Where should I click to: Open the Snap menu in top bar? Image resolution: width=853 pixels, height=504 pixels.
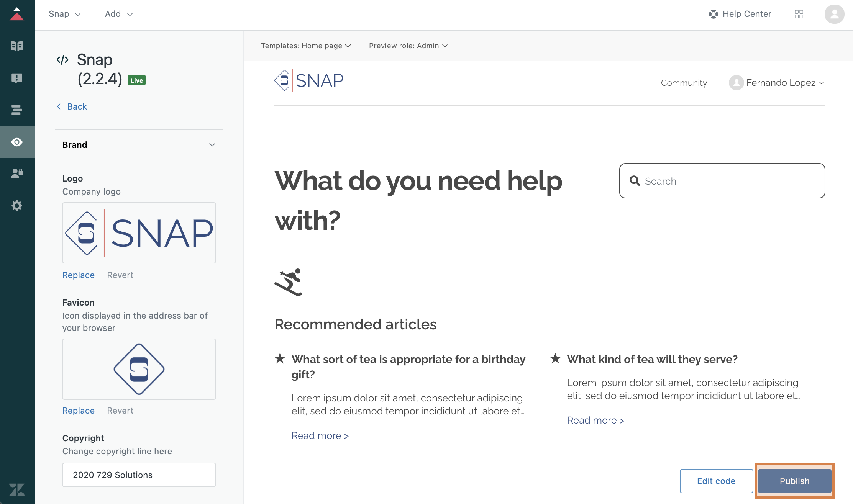point(64,14)
